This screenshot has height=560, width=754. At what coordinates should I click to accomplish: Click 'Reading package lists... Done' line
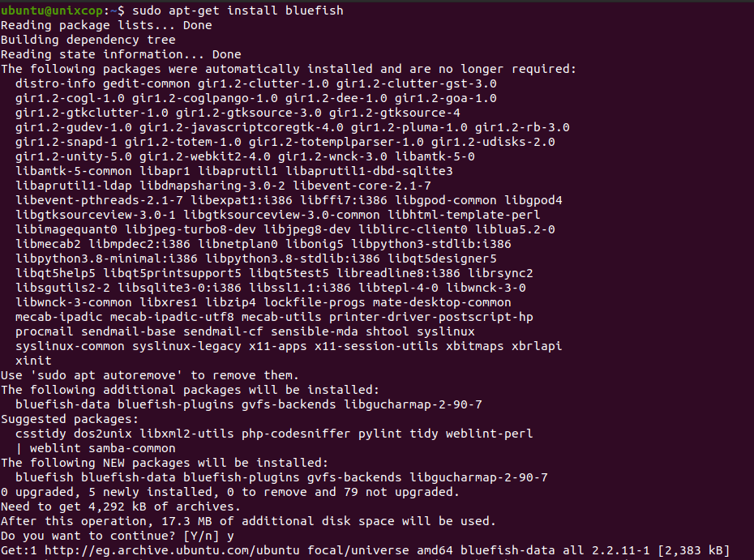pyautogui.click(x=106, y=25)
